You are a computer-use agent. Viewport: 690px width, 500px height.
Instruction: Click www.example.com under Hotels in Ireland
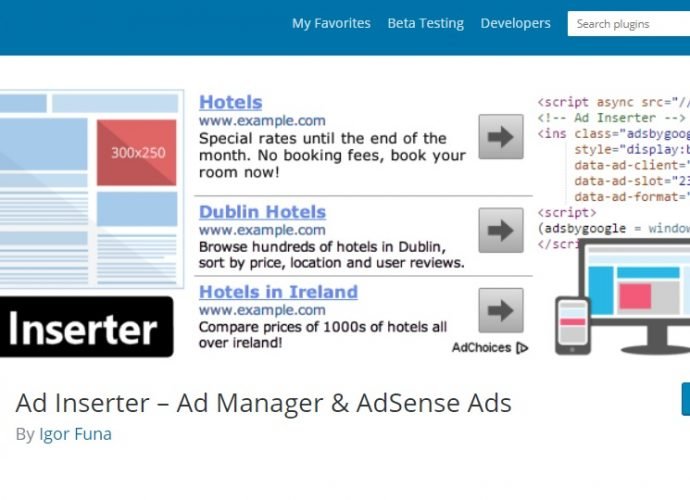[262, 310]
